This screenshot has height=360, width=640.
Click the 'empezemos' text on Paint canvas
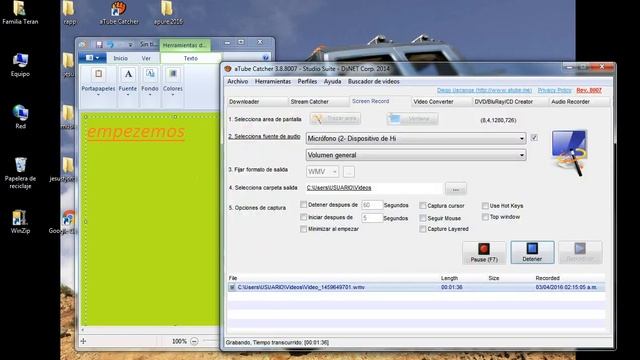[x=136, y=132]
